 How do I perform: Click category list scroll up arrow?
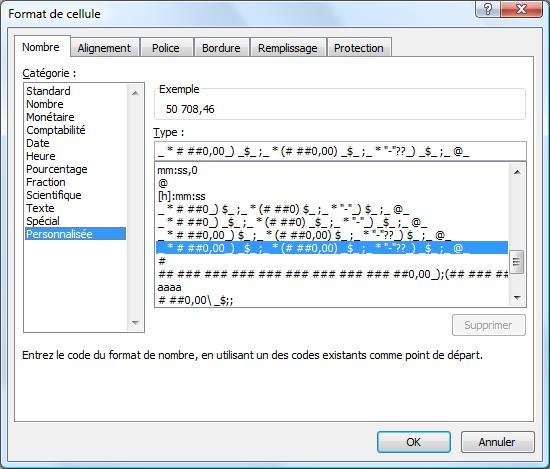click(x=135, y=93)
